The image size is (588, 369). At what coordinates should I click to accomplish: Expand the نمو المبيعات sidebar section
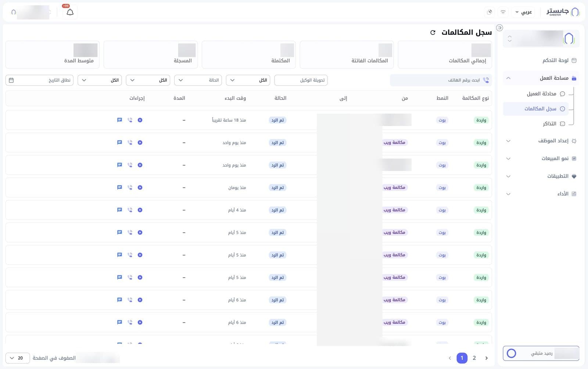click(x=541, y=159)
